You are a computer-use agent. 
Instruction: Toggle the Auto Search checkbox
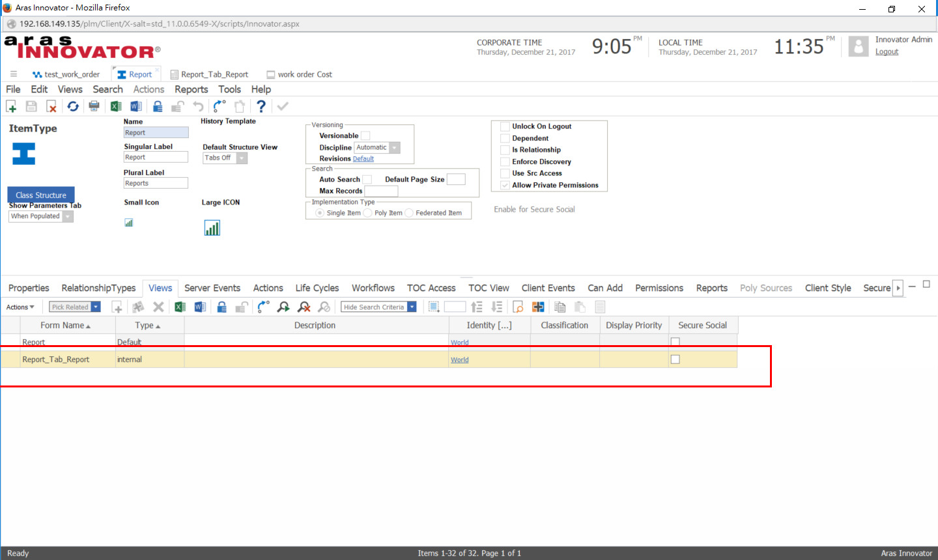[x=367, y=180]
